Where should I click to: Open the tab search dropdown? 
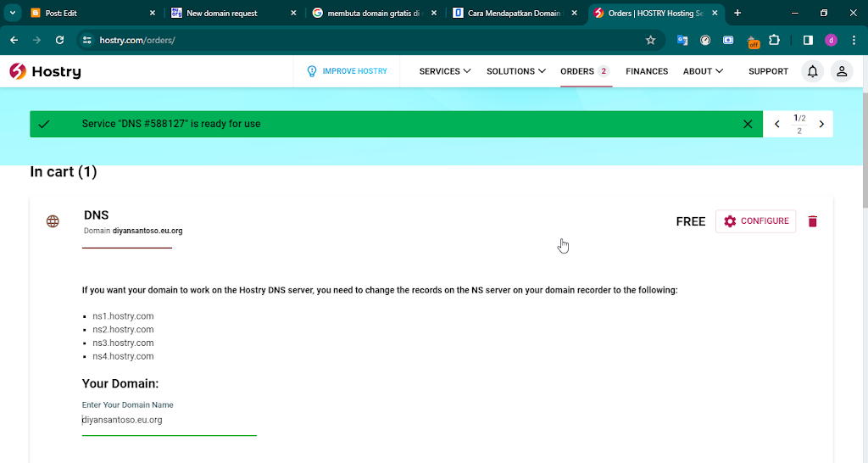12,13
